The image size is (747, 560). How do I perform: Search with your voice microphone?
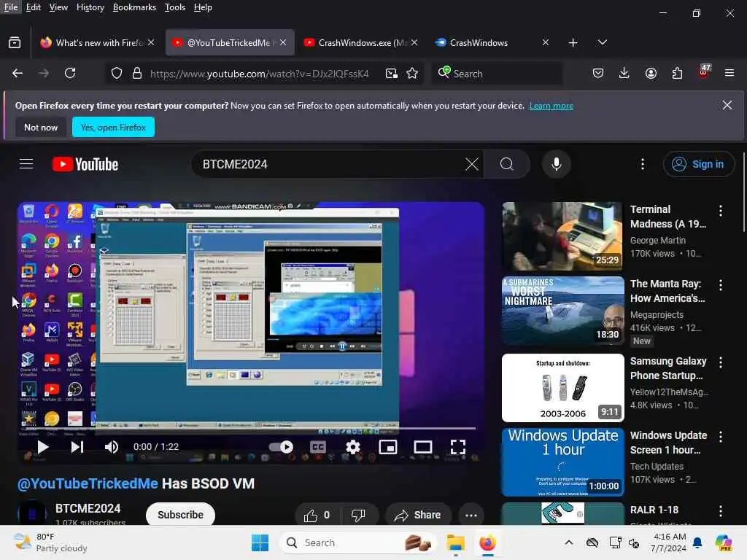point(556,164)
